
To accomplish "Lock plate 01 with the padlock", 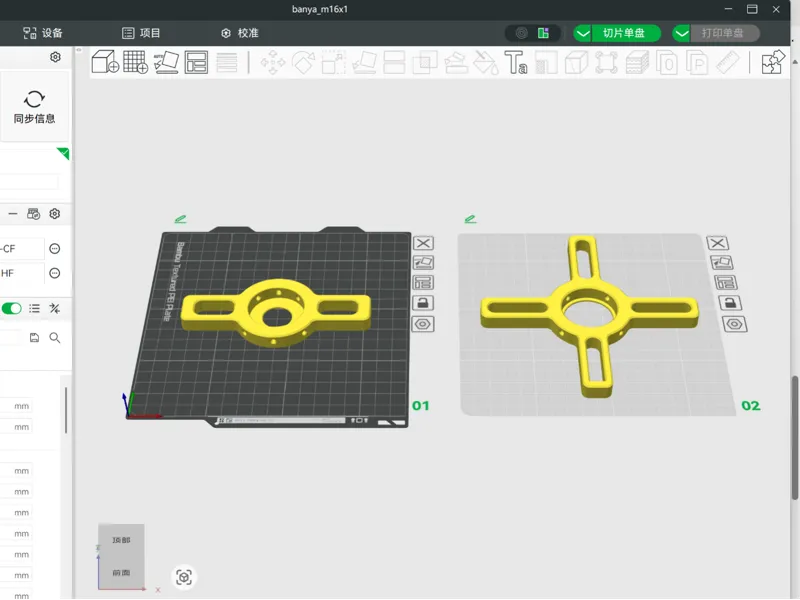I will pos(423,303).
